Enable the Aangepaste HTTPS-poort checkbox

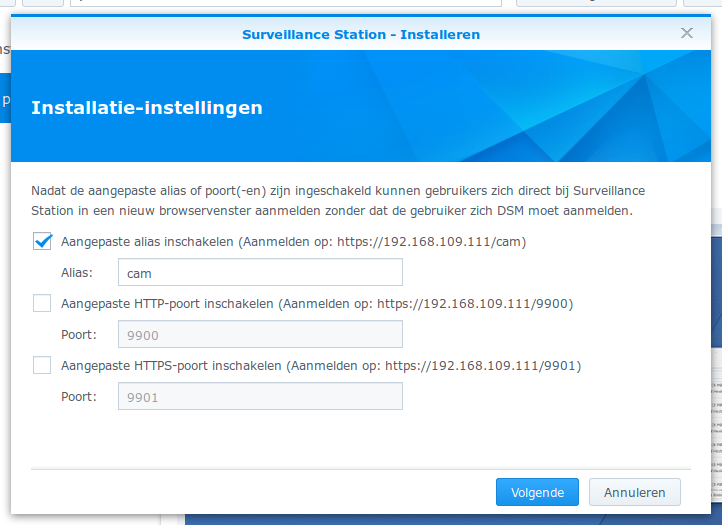[42, 365]
